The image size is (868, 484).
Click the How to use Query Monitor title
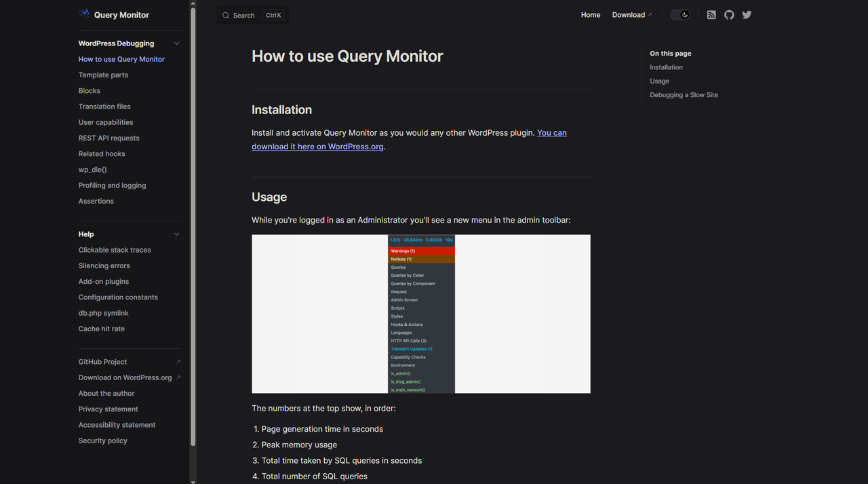coord(347,56)
